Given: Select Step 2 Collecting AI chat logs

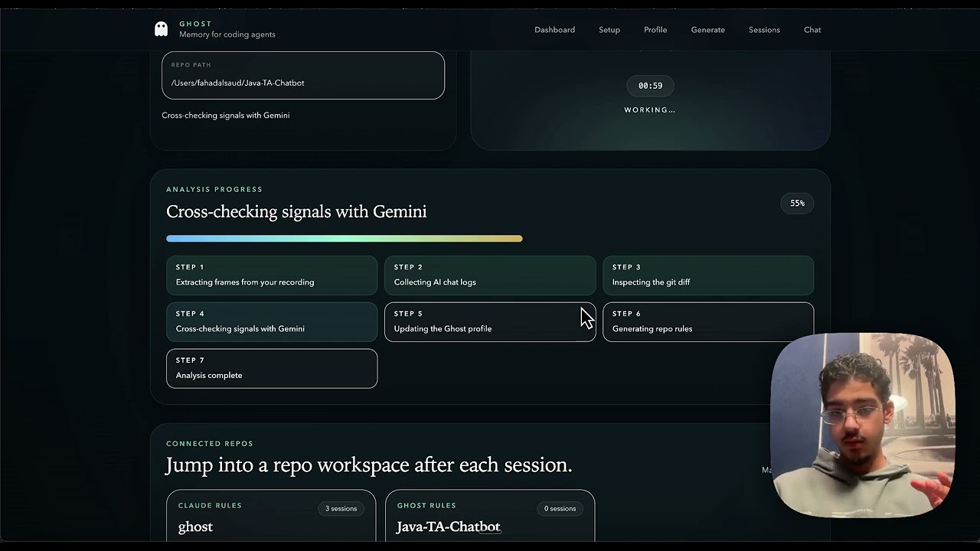Looking at the screenshot, I should pos(490,275).
